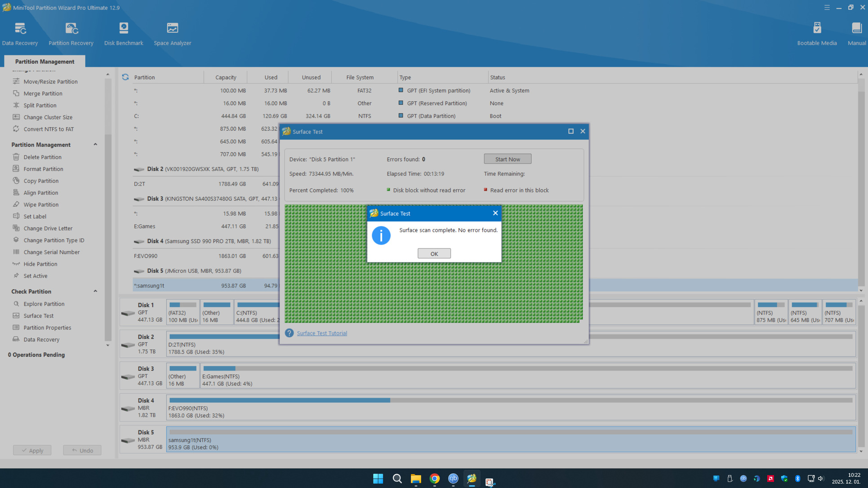Open the Data Recovery tool
This screenshot has width=868, height=488.
20,34
